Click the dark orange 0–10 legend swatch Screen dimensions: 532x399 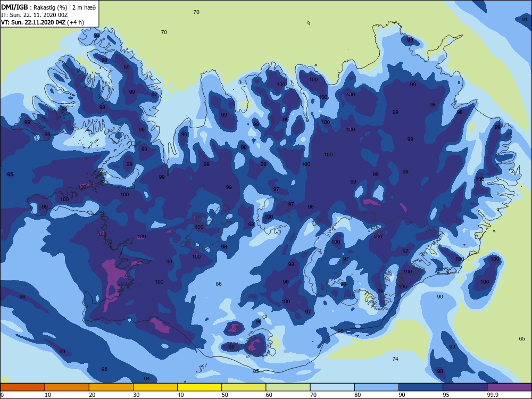coord(22,387)
